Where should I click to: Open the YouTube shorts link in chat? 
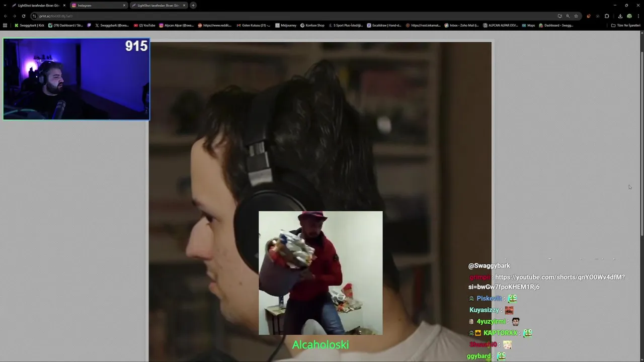coord(547,282)
